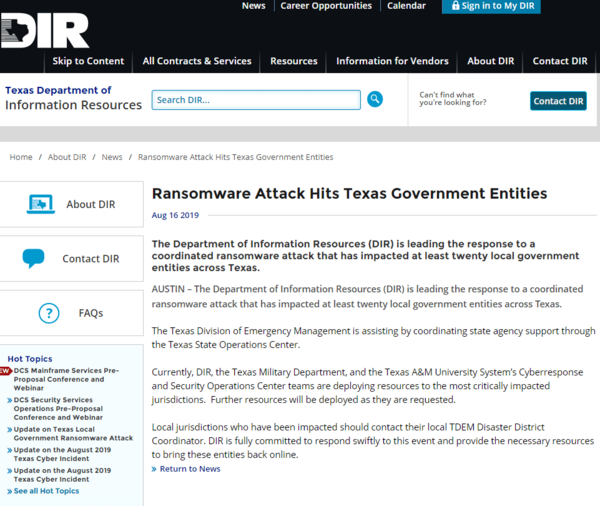Viewport: 600px width, 506px height.
Task: Type in the Search DIR field
Action: point(256,100)
